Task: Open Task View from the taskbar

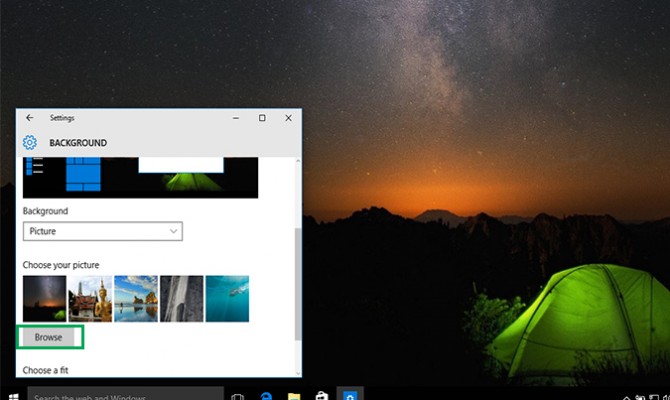Action: [238, 397]
